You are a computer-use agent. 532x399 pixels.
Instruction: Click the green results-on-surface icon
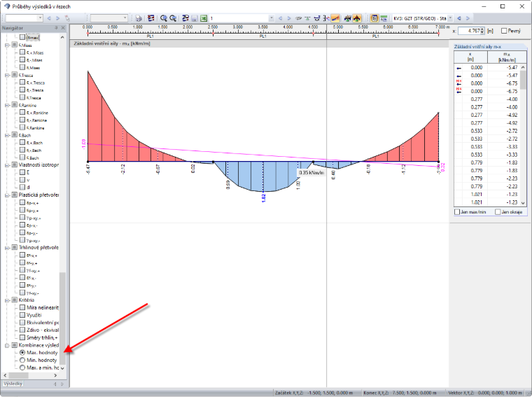click(347, 18)
